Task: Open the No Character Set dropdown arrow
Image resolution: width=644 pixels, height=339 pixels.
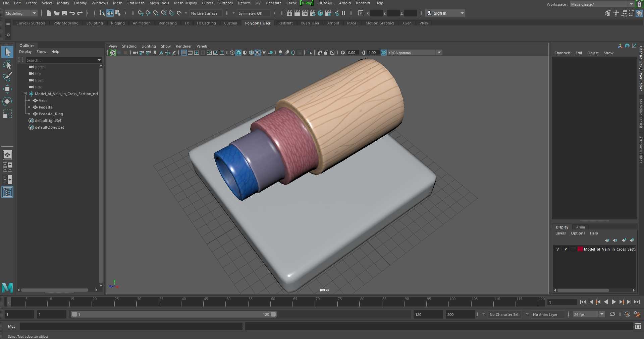Action: click(x=484, y=314)
